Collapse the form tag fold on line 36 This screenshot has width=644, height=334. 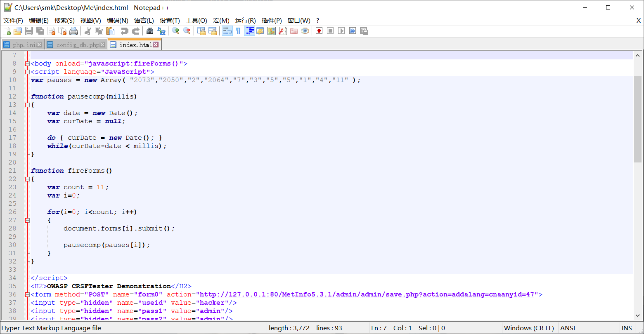pyautogui.click(x=27, y=294)
